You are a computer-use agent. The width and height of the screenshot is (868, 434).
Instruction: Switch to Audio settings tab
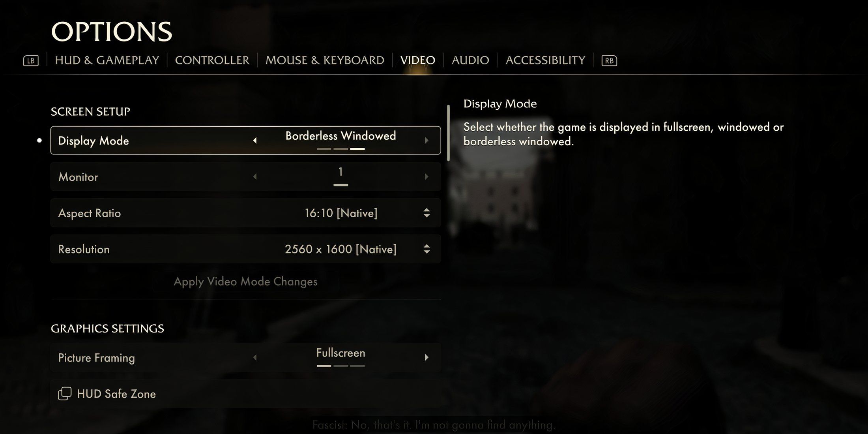pyautogui.click(x=470, y=59)
